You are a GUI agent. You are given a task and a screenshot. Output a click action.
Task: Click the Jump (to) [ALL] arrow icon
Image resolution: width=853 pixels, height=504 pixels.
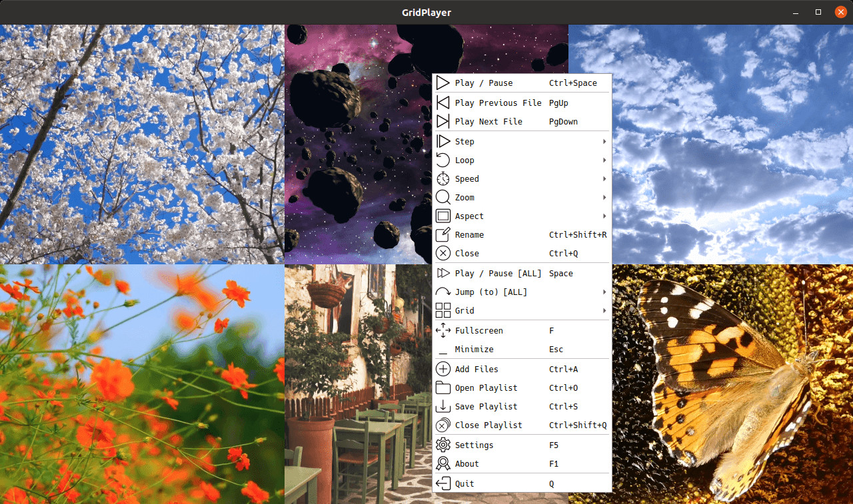tap(443, 292)
